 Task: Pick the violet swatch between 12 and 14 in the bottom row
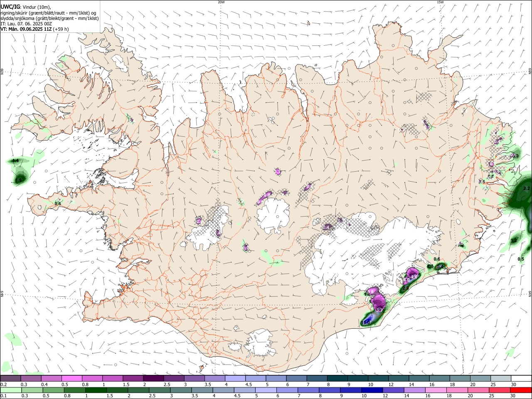(x=393, y=390)
